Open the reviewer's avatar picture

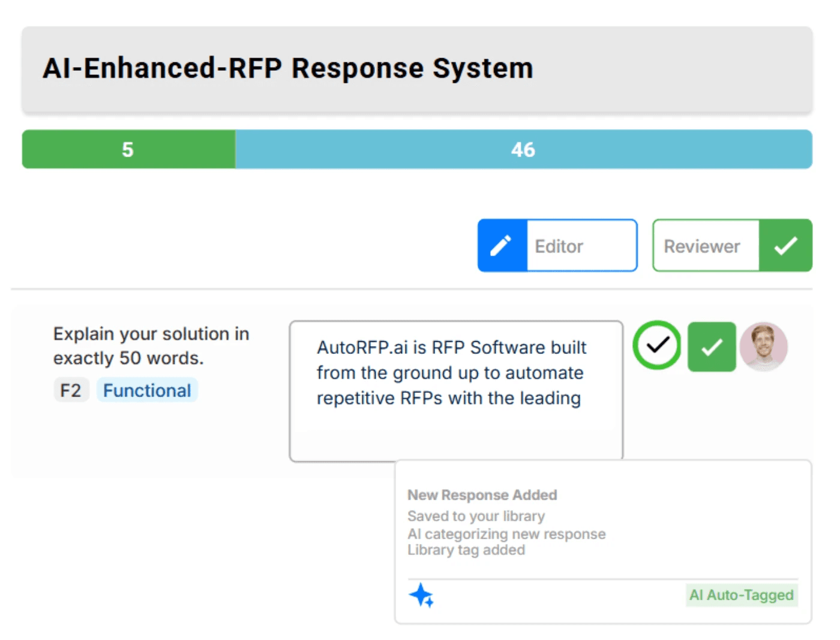point(763,347)
